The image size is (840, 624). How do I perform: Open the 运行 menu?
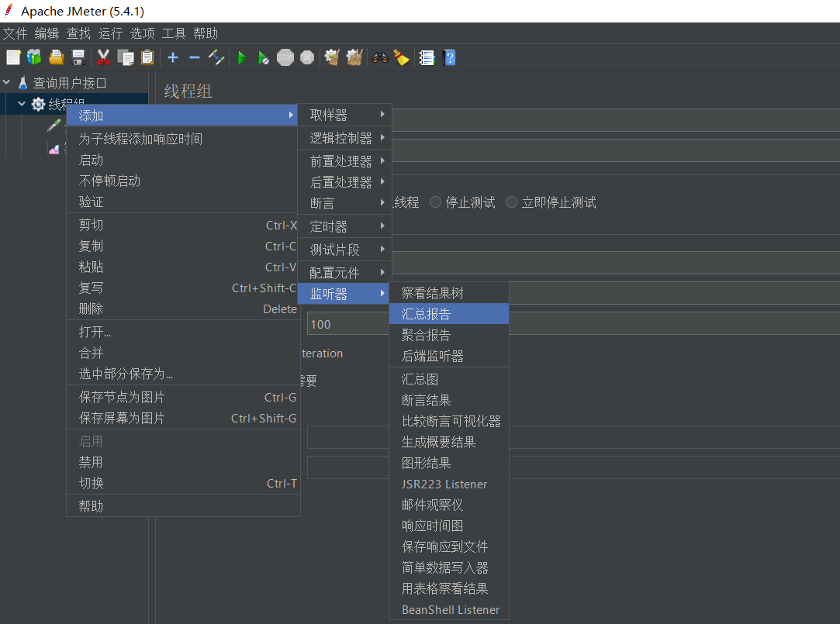[x=110, y=33]
